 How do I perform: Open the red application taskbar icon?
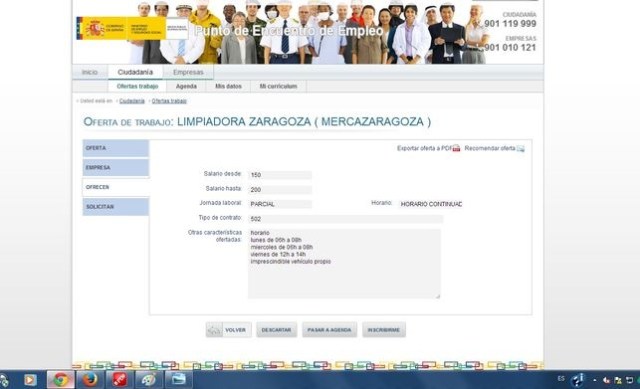pyautogui.click(x=120, y=380)
